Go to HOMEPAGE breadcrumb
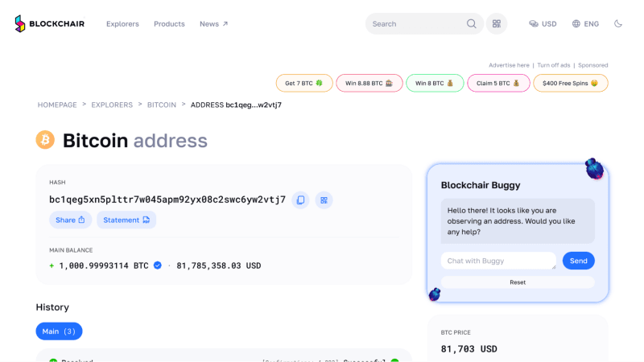 pos(57,105)
